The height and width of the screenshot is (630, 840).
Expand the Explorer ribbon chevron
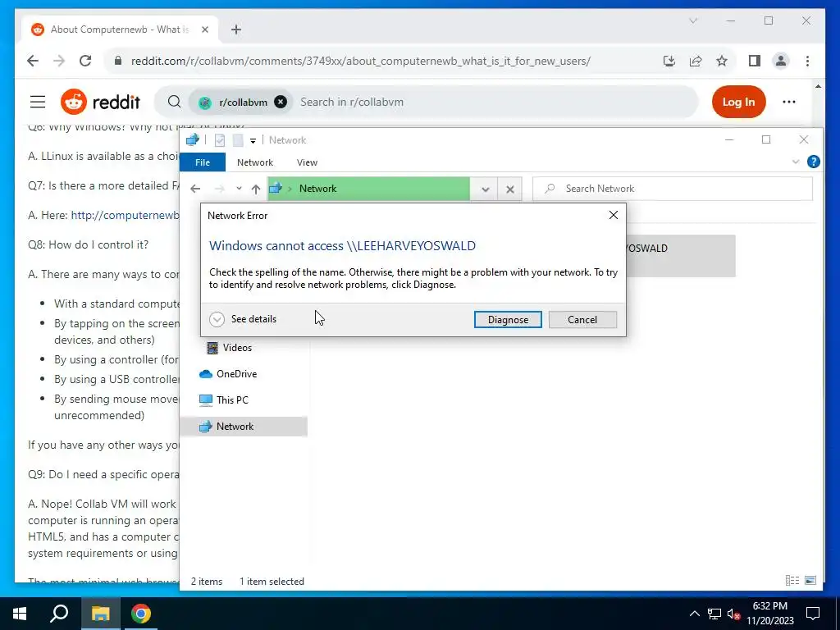(796, 162)
